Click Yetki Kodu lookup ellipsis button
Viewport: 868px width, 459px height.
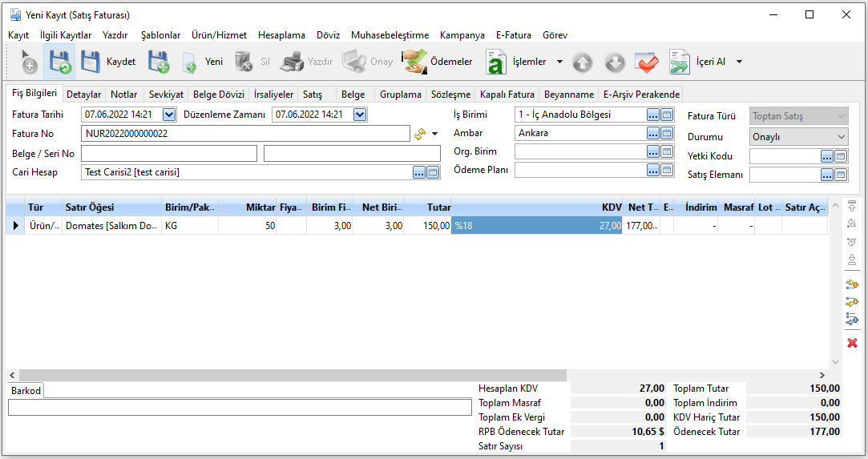[827, 156]
